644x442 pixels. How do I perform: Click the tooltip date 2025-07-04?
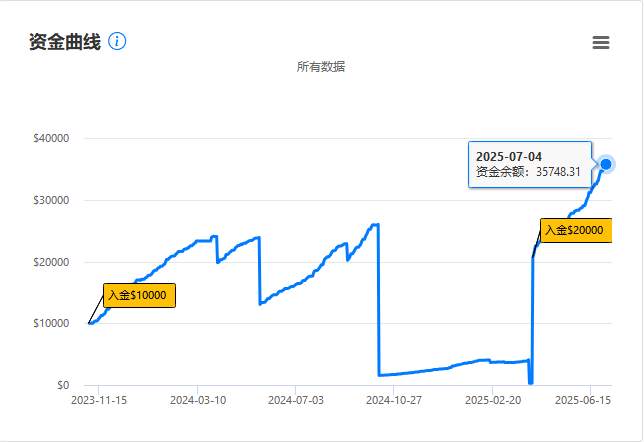click(509, 157)
